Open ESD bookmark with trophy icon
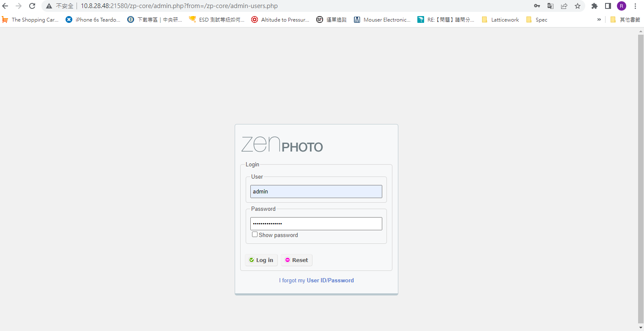 (x=216, y=19)
